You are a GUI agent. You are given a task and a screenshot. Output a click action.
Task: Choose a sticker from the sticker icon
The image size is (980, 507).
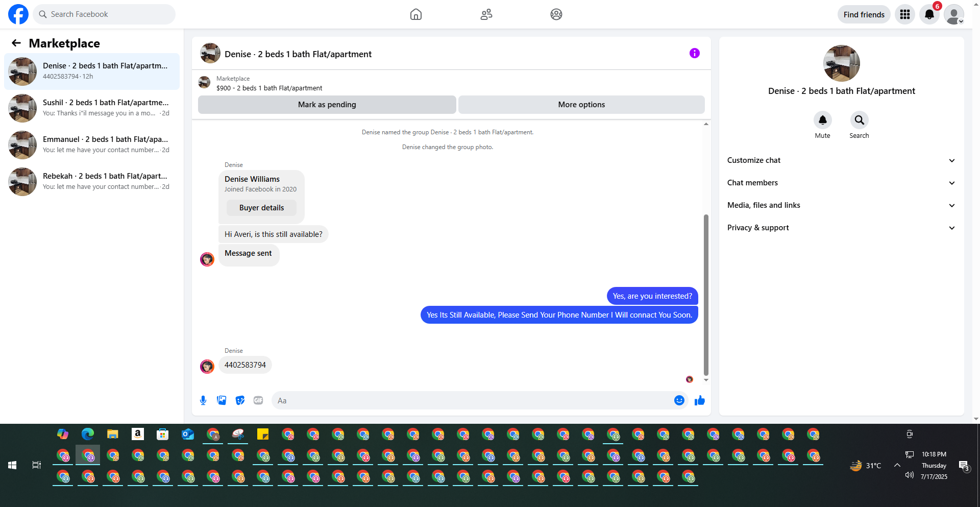[x=240, y=401]
